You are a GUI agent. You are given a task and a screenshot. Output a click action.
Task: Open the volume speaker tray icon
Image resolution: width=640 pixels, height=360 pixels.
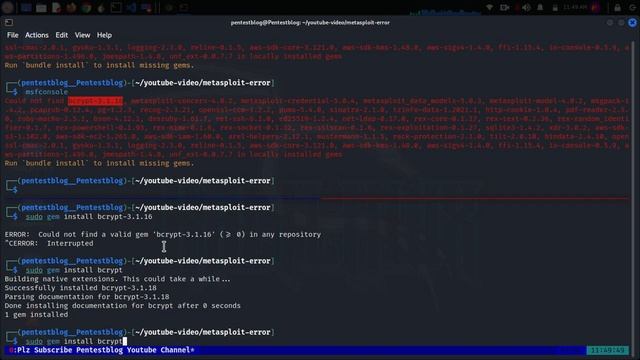527,7
